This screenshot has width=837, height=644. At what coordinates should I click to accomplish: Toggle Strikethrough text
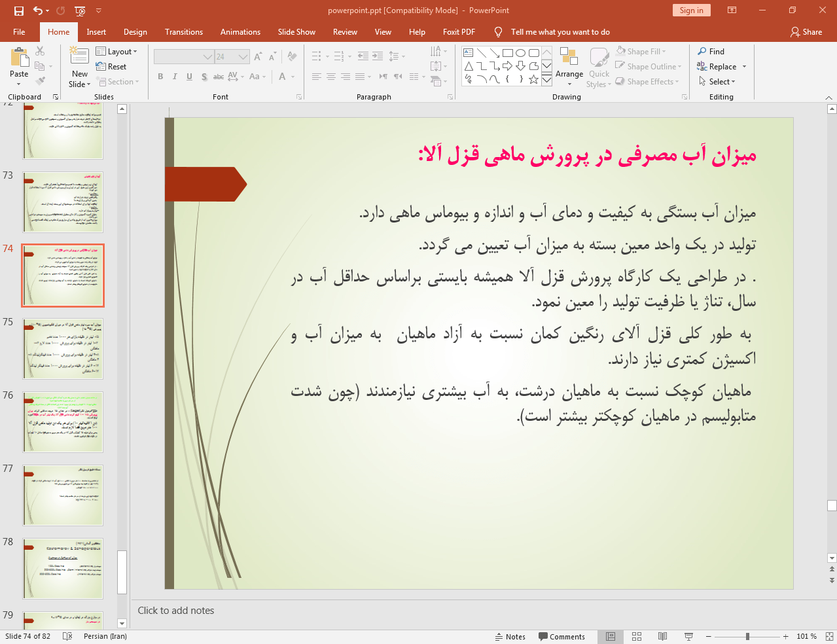click(219, 77)
